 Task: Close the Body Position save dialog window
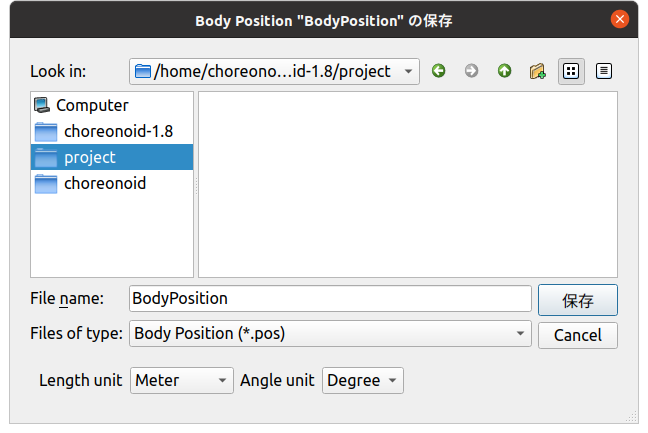(620, 19)
